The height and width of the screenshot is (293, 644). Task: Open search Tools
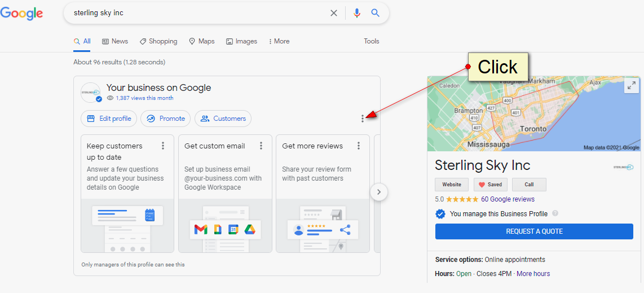pos(371,41)
